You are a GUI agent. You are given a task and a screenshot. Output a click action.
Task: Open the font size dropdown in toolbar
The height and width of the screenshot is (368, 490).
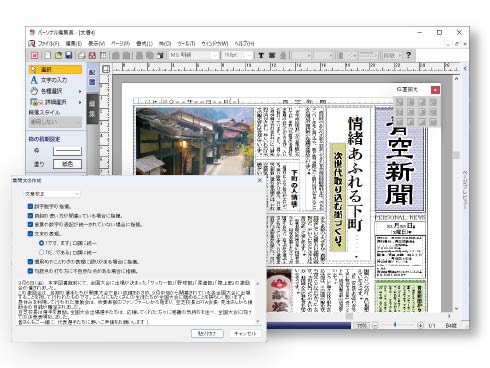pos(238,55)
